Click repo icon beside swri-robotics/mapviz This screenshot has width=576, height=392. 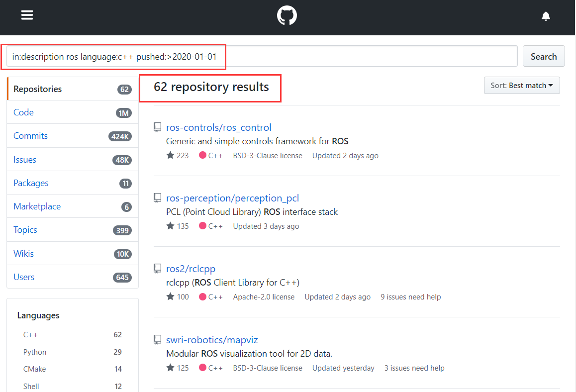tap(157, 339)
